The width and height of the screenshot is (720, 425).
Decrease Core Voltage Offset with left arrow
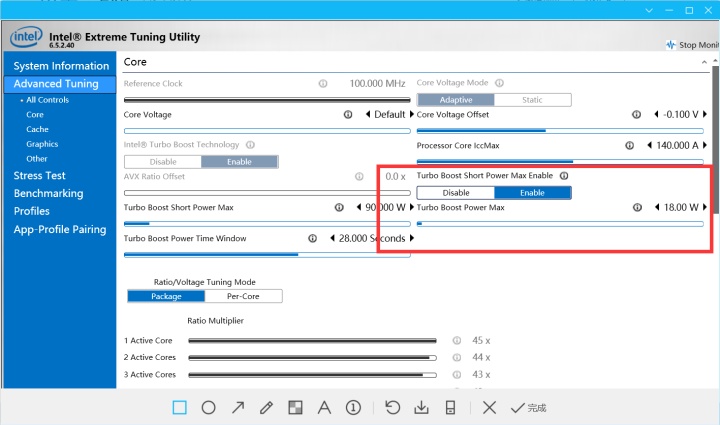coord(657,114)
